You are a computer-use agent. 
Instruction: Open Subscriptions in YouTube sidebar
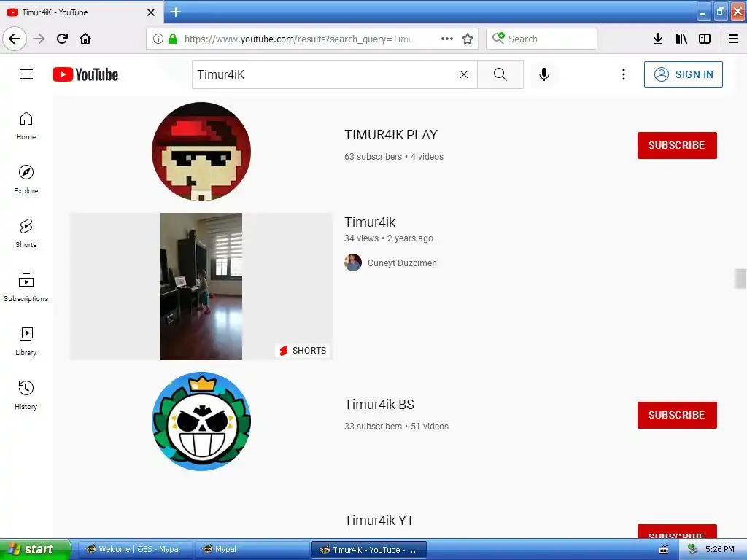(x=26, y=287)
